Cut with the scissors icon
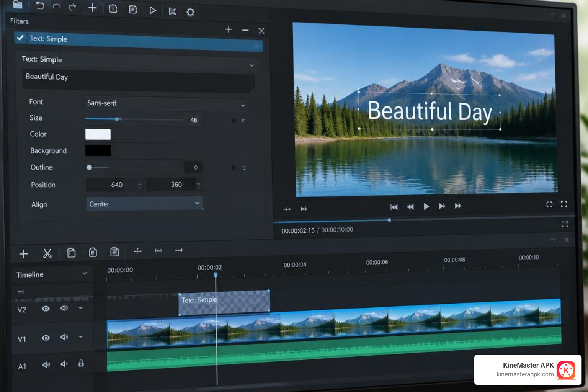 point(47,253)
